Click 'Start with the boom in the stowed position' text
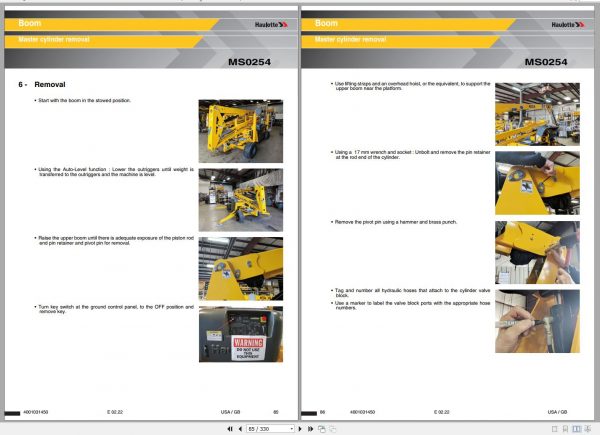 click(x=85, y=101)
